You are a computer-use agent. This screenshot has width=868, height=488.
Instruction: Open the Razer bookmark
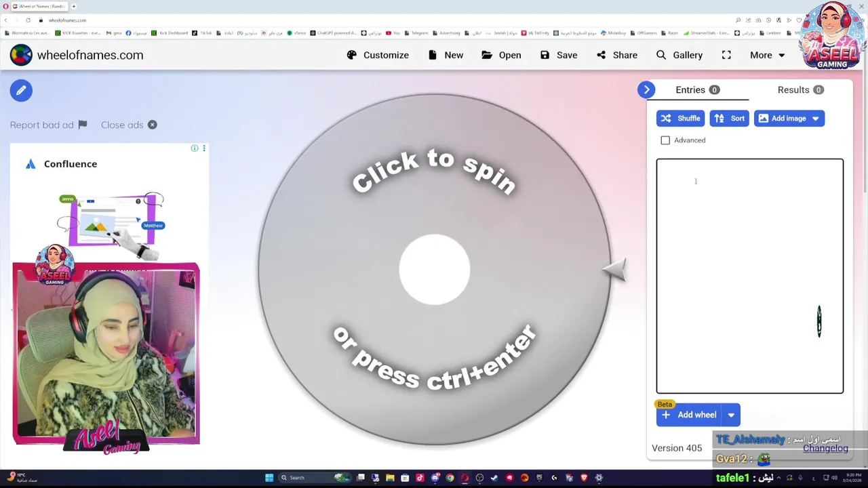point(669,33)
